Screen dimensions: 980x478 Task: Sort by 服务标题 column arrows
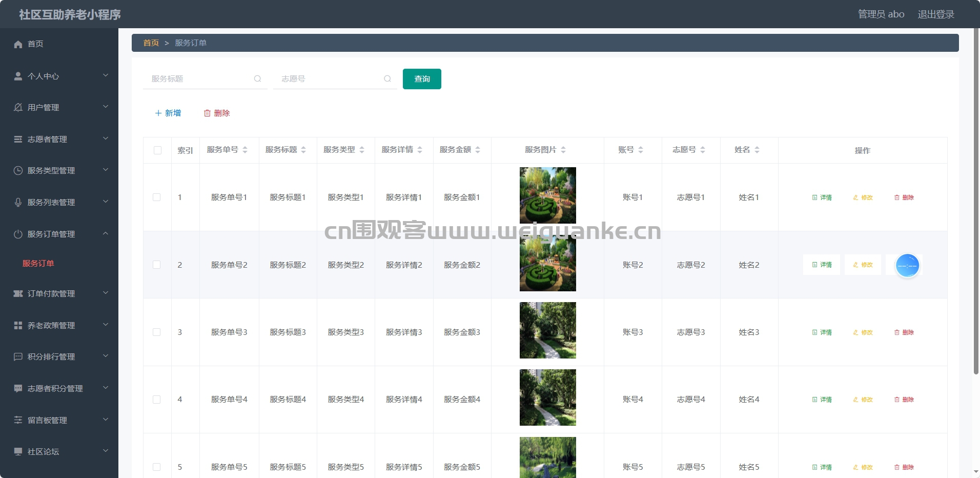click(x=303, y=150)
